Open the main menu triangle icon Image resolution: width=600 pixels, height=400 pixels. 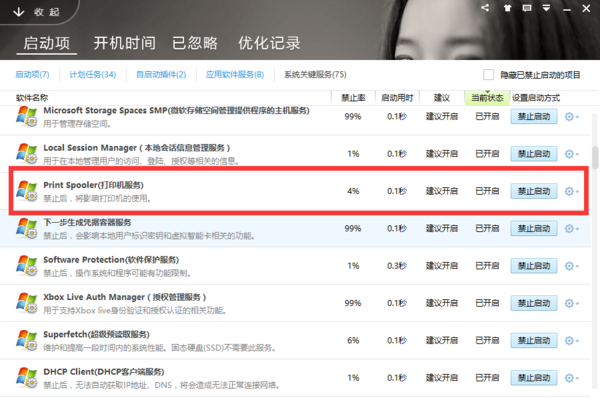(x=546, y=8)
